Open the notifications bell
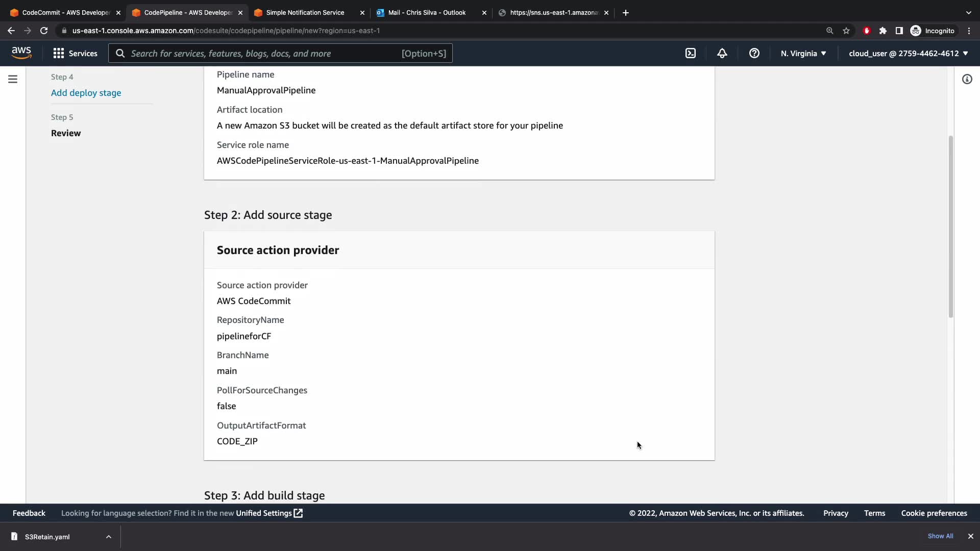980x551 pixels. click(722, 54)
